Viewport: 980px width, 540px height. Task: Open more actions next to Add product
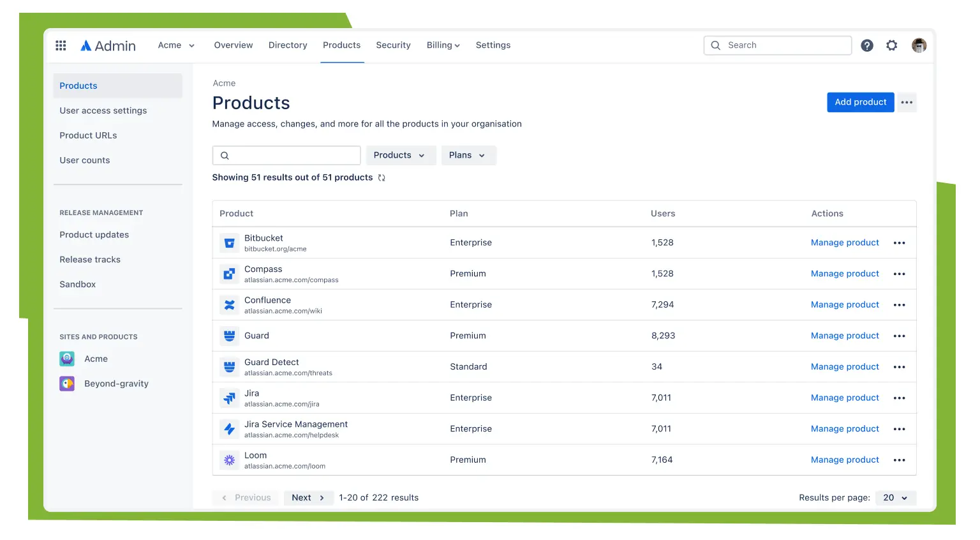907,102
